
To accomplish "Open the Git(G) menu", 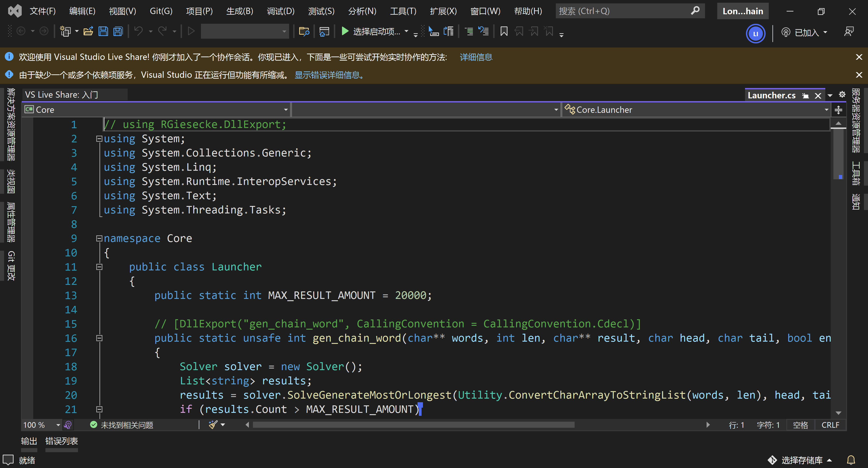I will pyautogui.click(x=161, y=11).
